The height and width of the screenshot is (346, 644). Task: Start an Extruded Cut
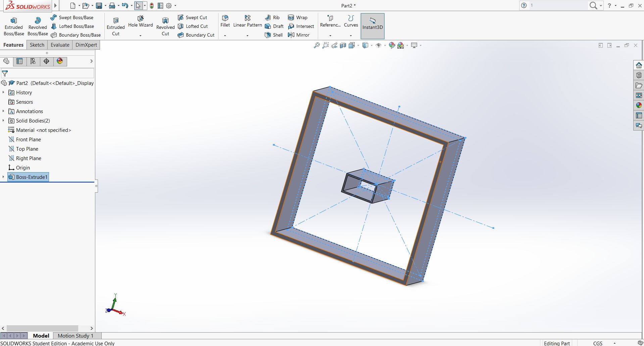click(116, 27)
